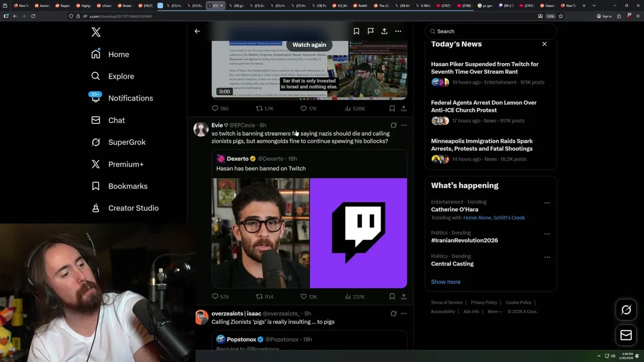This screenshot has width=644, height=362.
Task: Click Grok icon on overzealots post
Action: point(393,313)
